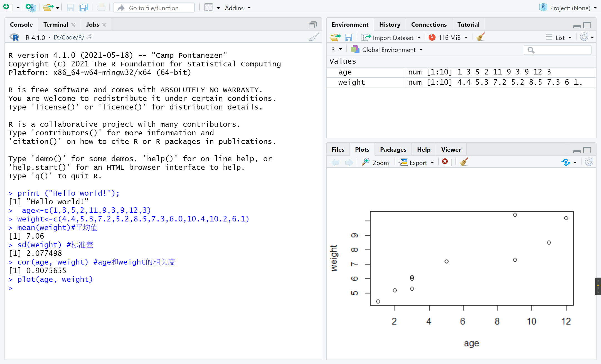Click the Environment refresh icon
Viewport: 601px width, 364px height.
pyautogui.click(x=584, y=37)
